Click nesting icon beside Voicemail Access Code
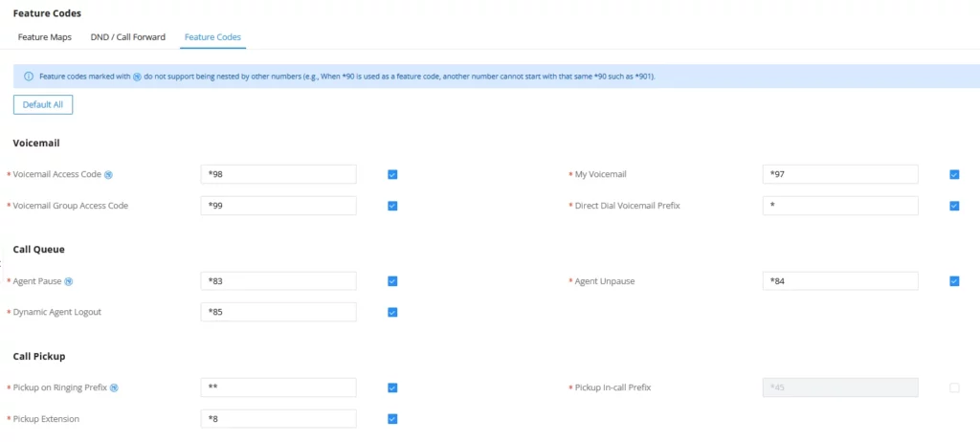This screenshot has width=980, height=442. click(x=108, y=174)
